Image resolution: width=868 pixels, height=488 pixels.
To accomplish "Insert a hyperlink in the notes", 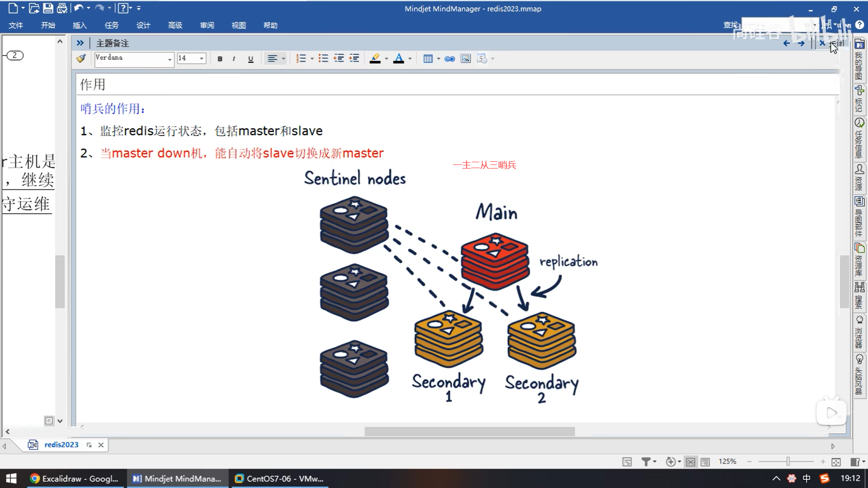I will pyautogui.click(x=449, y=59).
